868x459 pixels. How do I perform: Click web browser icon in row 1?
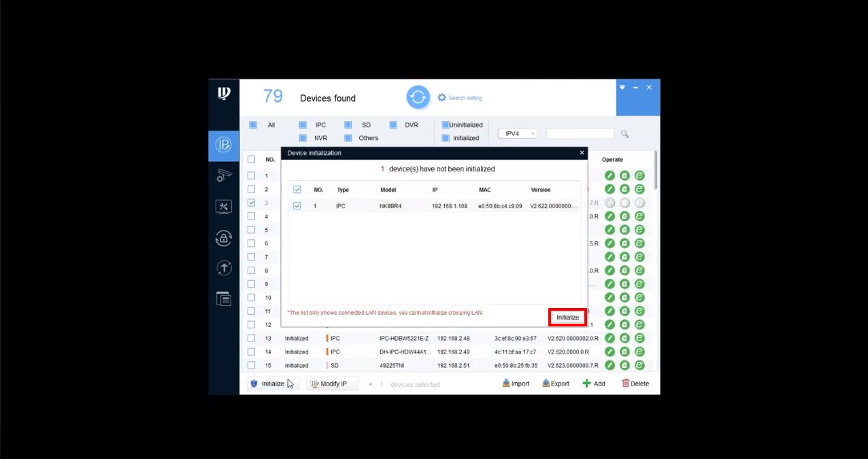(639, 175)
